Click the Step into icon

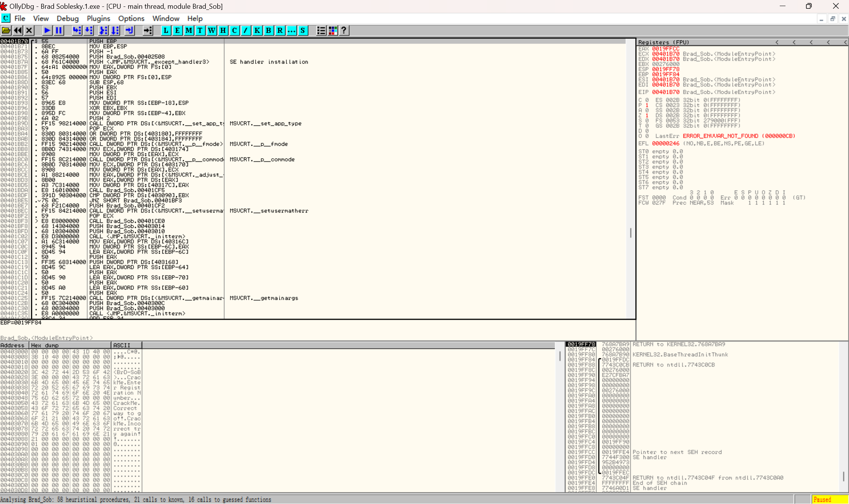[77, 30]
